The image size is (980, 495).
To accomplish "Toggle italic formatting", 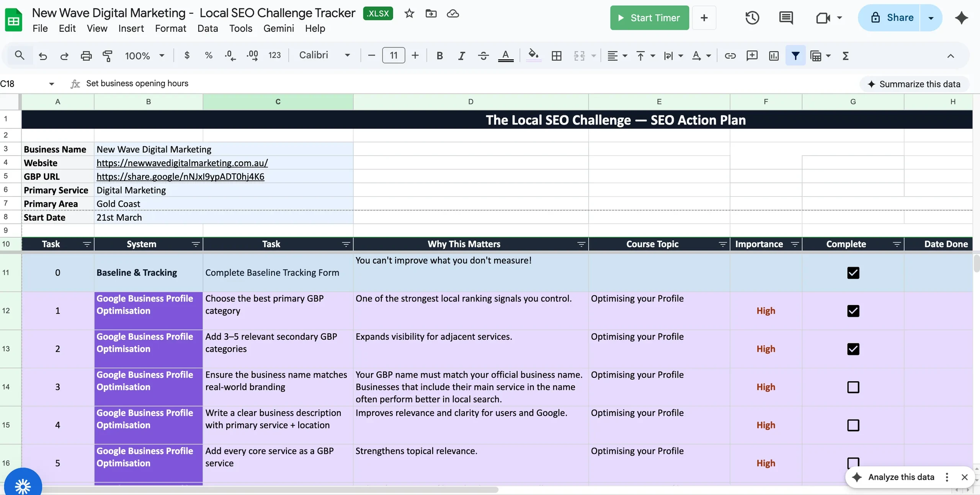I will (461, 56).
